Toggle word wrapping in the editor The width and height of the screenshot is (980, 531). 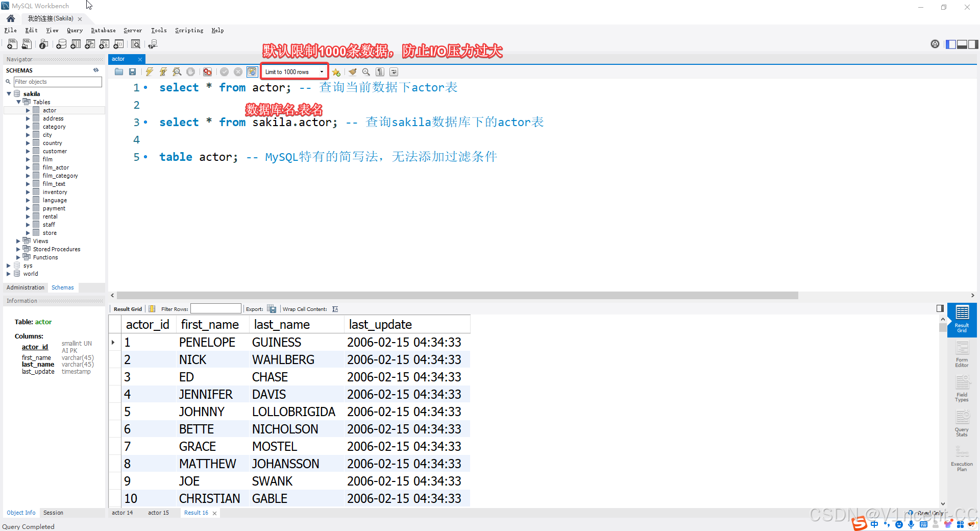pyautogui.click(x=394, y=72)
